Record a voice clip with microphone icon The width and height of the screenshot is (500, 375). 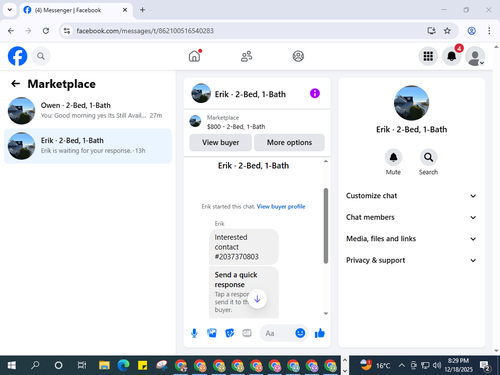194,333
